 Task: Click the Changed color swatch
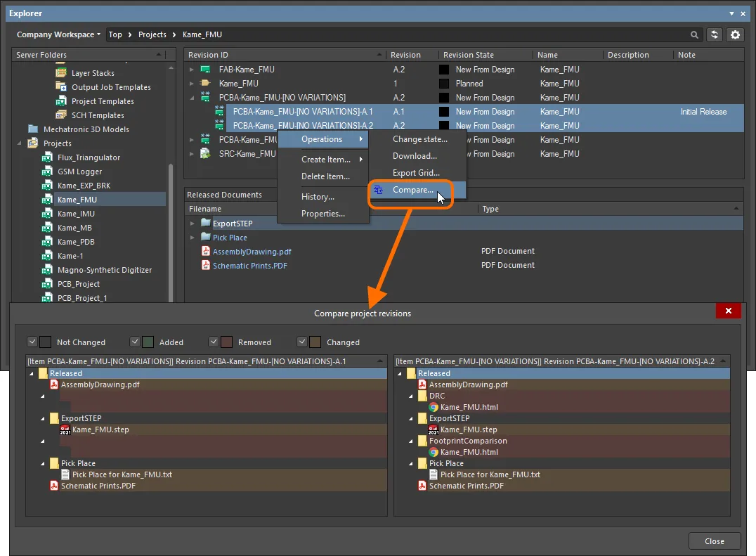pyautogui.click(x=315, y=342)
